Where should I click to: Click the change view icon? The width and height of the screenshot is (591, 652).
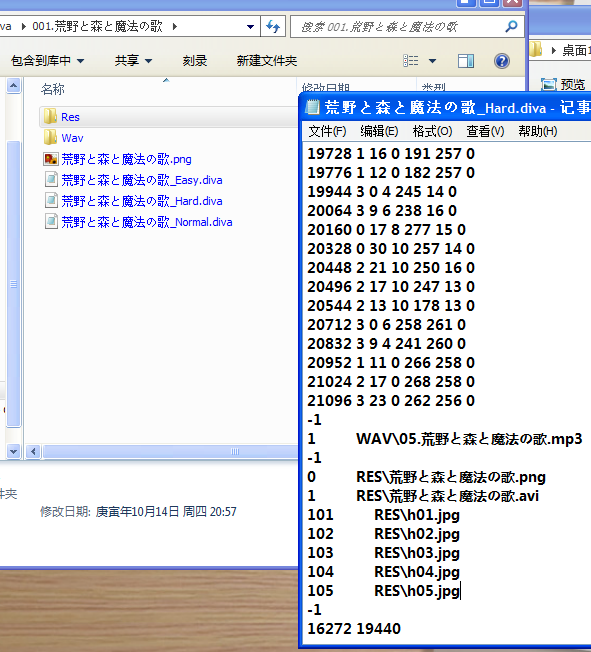[411, 61]
